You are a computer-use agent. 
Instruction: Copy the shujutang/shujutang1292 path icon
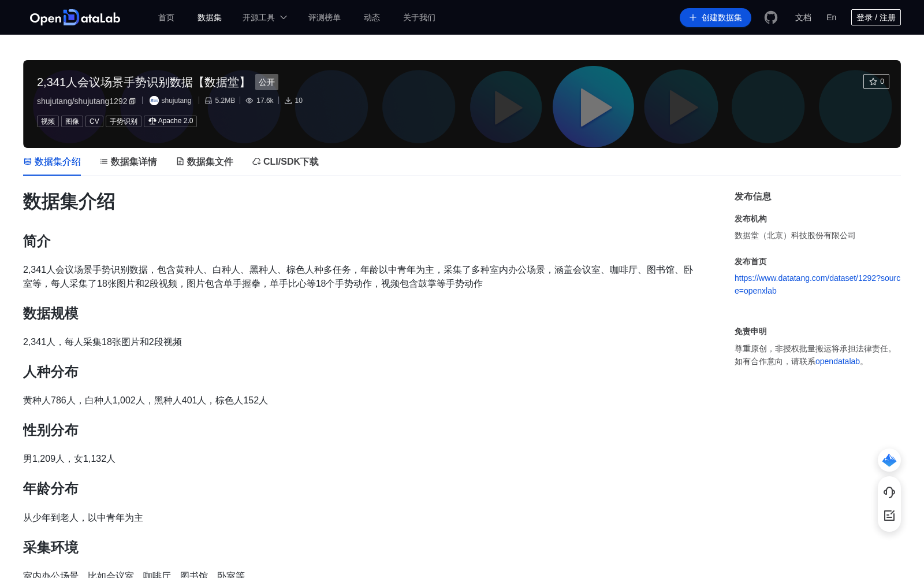click(132, 101)
